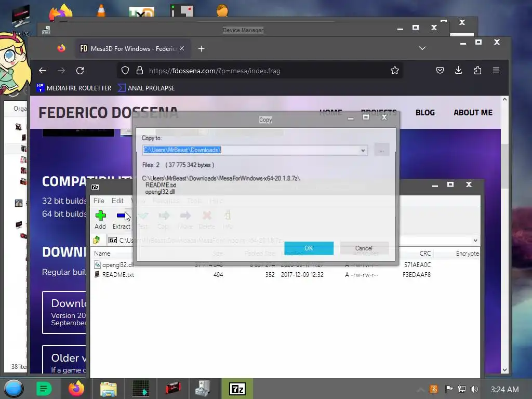Open the Firefox hamburger menu
Viewport: 532px width, 399px height.
496,70
